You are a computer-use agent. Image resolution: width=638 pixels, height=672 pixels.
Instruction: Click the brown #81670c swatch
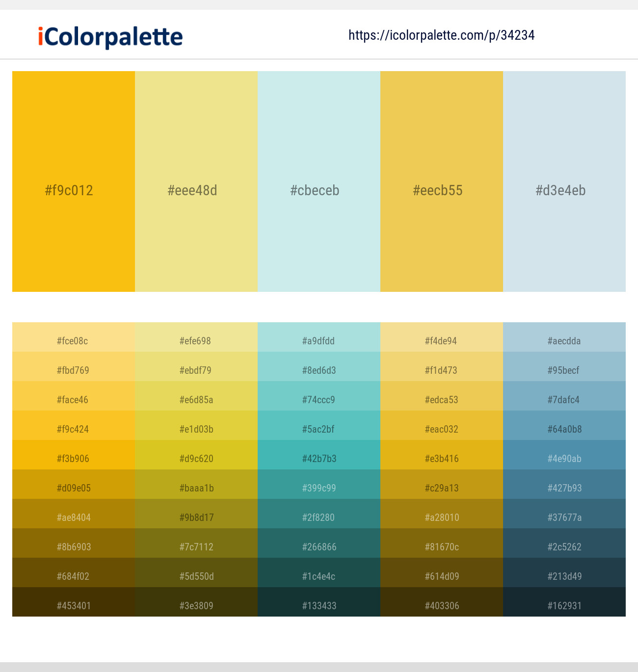441,547
